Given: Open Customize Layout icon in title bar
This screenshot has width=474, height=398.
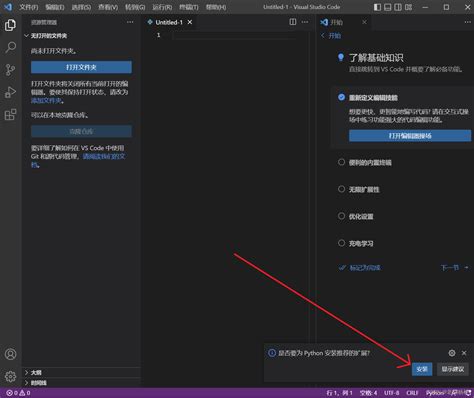Looking at the screenshot, I should [408, 7].
